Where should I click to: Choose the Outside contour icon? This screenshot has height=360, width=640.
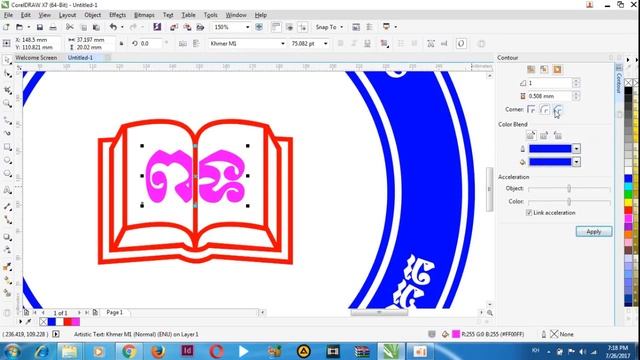pyautogui.click(x=557, y=69)
